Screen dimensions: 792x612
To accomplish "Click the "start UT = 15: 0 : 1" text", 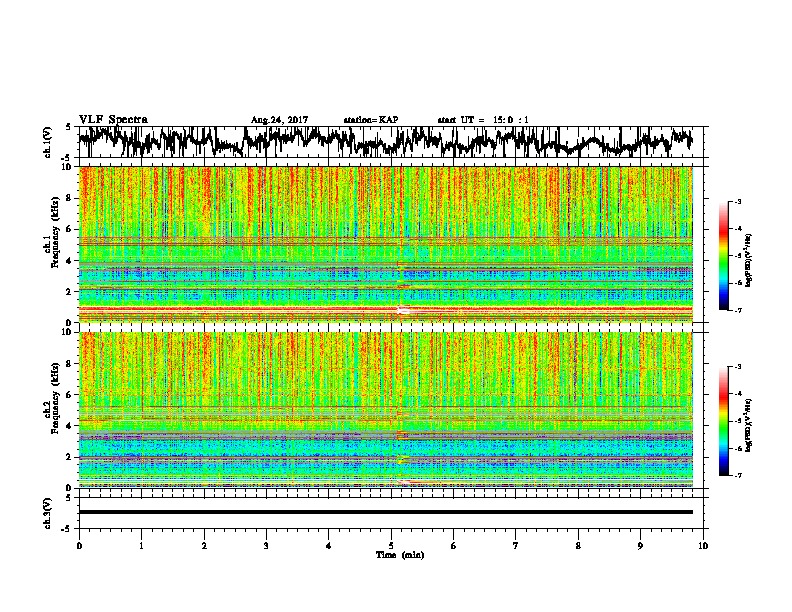I will [x=483, y=120].
